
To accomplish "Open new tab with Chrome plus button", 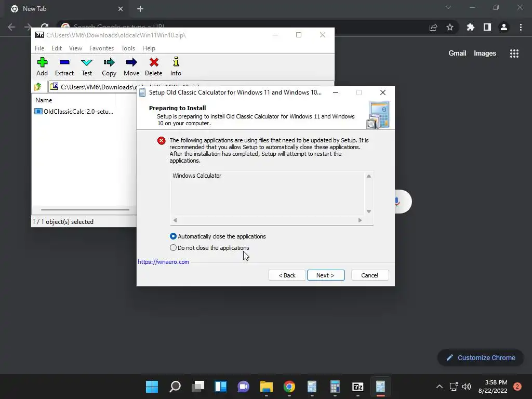I will (x=140, y=9).
